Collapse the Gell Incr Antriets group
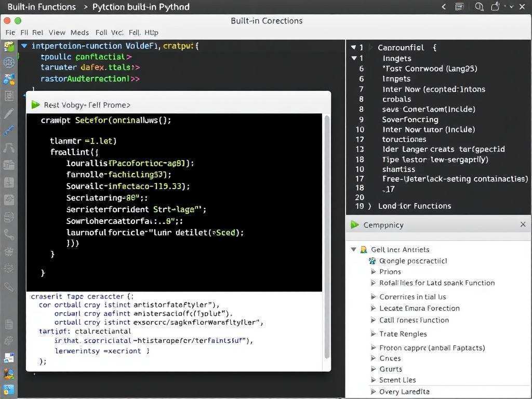This screenshot has width=532, height=399. (x=354, y=249)
